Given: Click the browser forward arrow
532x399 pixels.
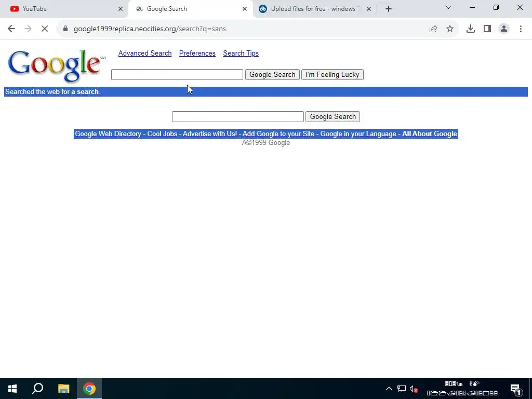Looking at the screenshot, I should (28, 29).
